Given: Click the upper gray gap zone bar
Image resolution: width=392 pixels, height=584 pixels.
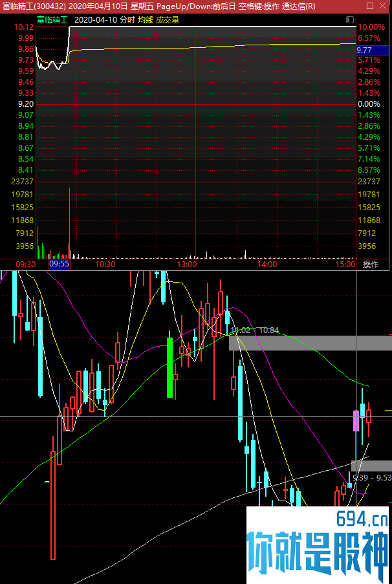Looking at the screenshot, I should point(310,343).
